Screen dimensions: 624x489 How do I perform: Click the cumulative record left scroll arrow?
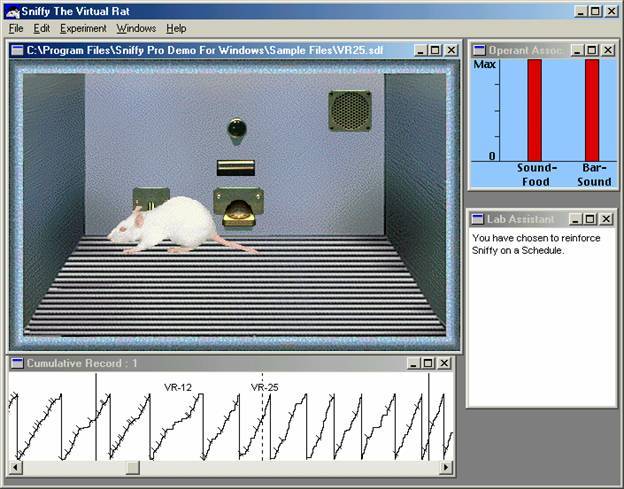point(15,467)
